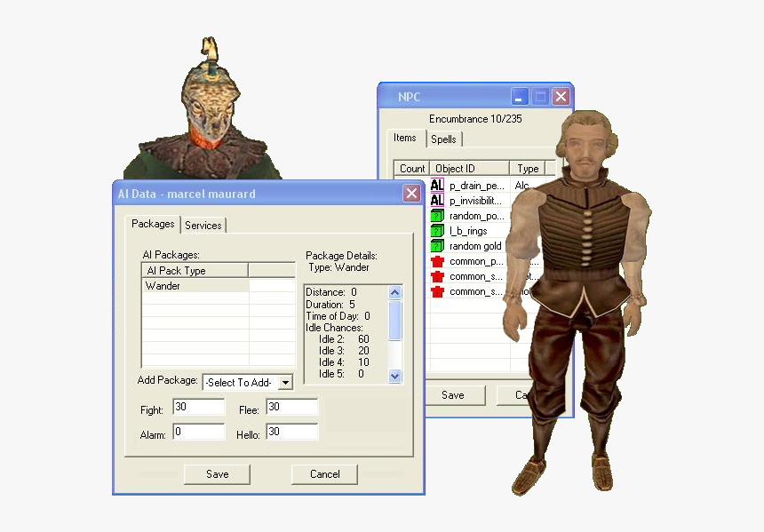Viewport: 764px width, 532px height.
Task: Select the random gold item text
Action: 475,246
